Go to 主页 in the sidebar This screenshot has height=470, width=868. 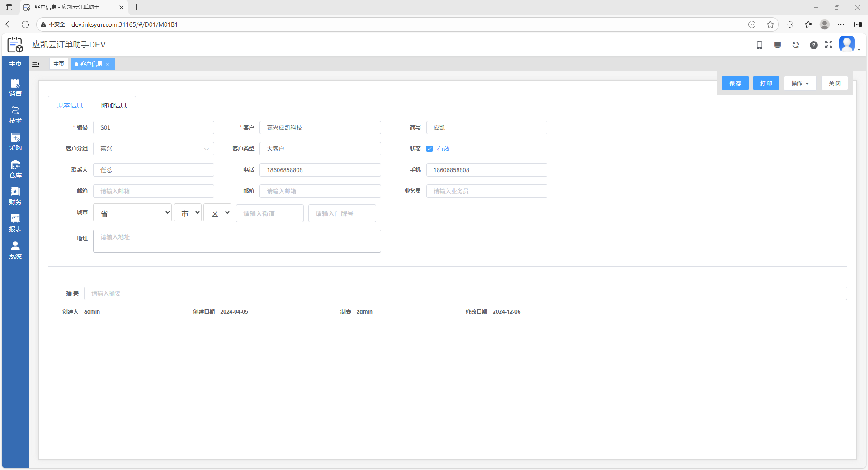pos(15,64)
